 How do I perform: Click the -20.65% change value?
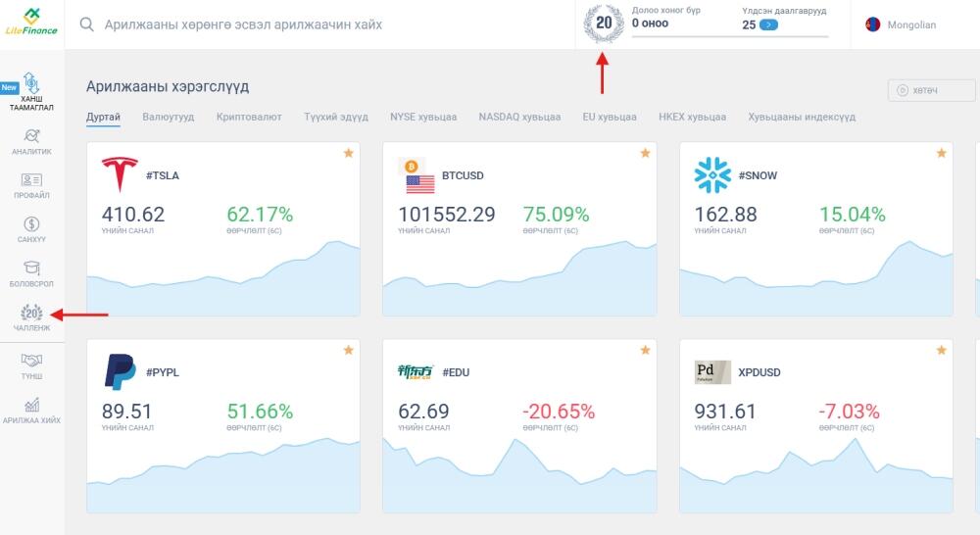click(x=559, y=412)
